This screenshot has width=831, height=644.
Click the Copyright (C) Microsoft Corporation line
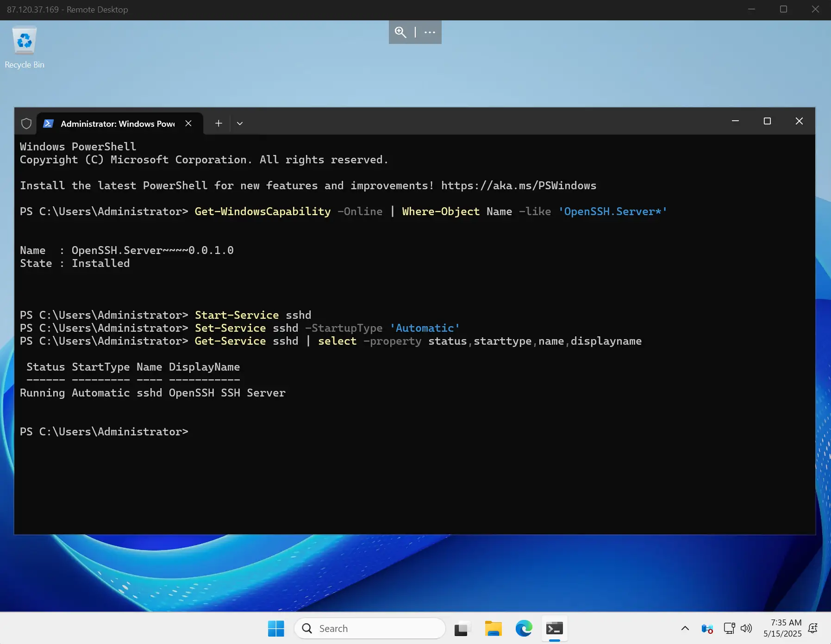coord(204,160)
